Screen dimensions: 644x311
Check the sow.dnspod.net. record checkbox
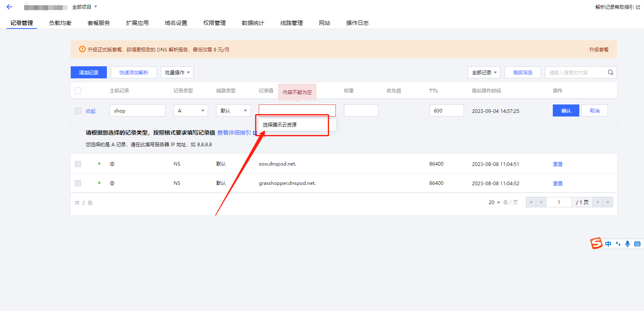(78, 164)
